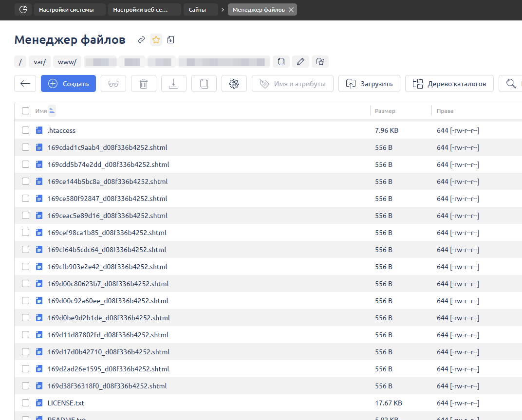Viewport: 522px width, 420px height.
Task: Click the back arrow button
Action: [x=25, y=84]
